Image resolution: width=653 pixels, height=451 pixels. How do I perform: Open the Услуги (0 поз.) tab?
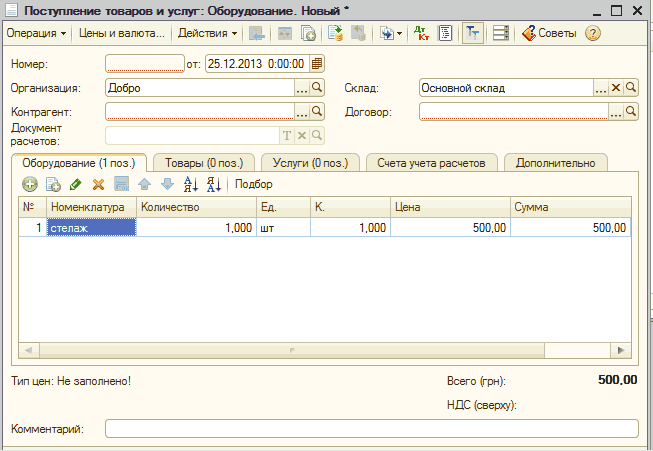click(x=309, y=163)
